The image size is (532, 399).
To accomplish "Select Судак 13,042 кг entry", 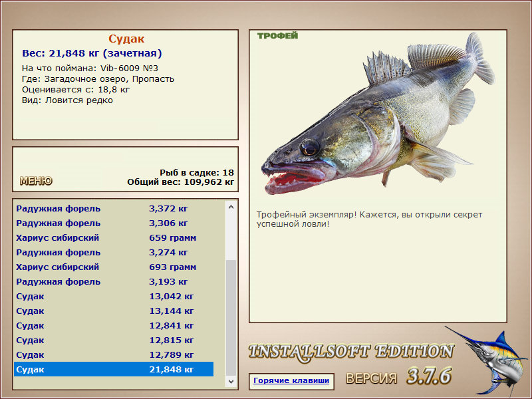I will point(113,297).
